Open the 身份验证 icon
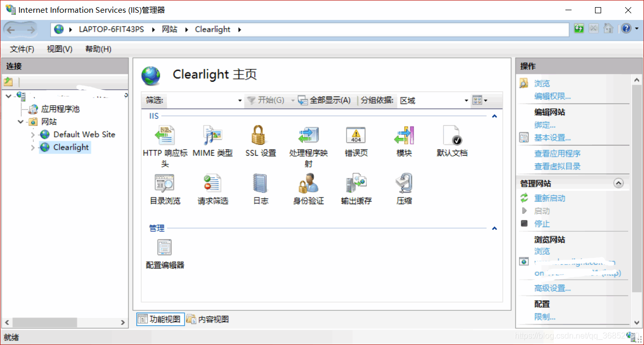This screenshot has height=345, width=644. (x=308, y=183)
